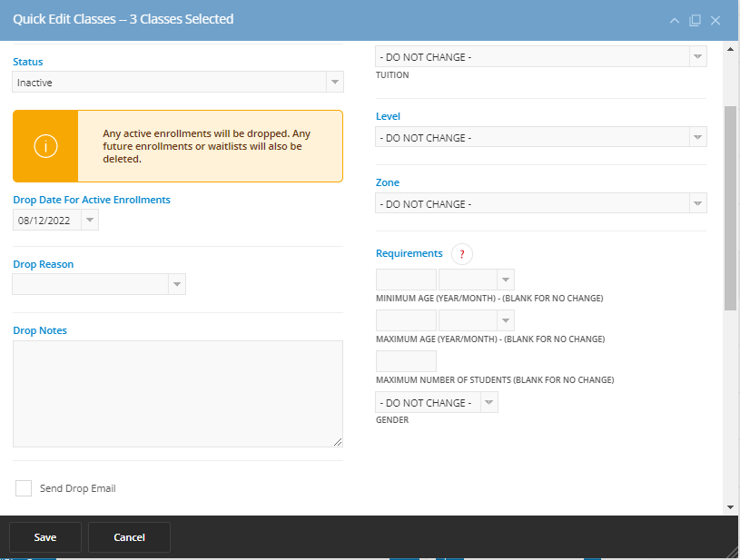Collapse the Quick Edit Classes dialog
Image resolution: width=740 pixels, height=560 pixels.
674,19
